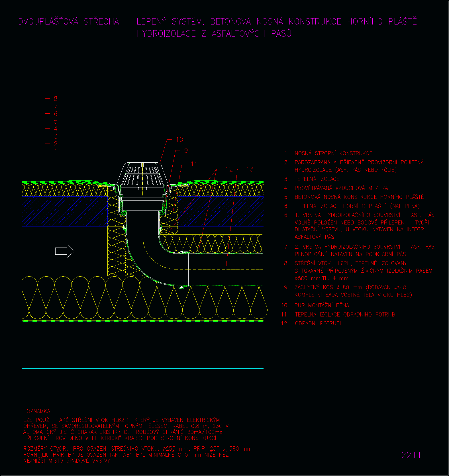The width and height of the screenshot is (449, 476).
Task: Click layer number "8" on the vertical leader
Action: [x=56, y=99]
